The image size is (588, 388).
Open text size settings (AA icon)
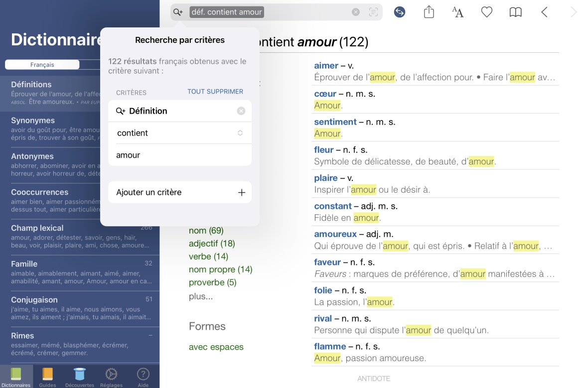(x=457, y=12)
